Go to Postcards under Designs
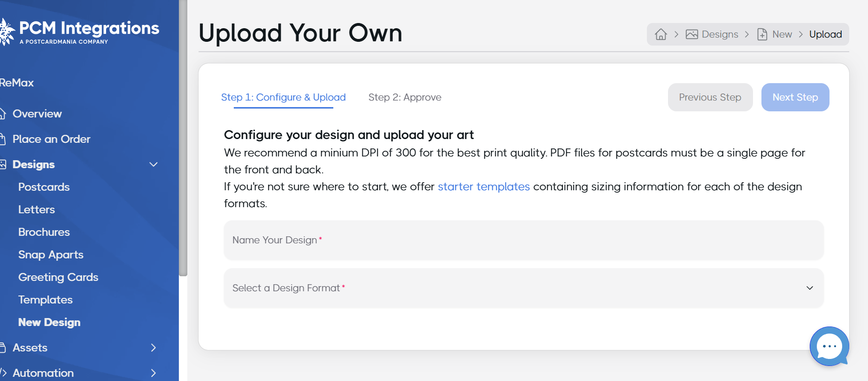Image resolution: width=868 pixels, height=381 pixels. (44, 187)
